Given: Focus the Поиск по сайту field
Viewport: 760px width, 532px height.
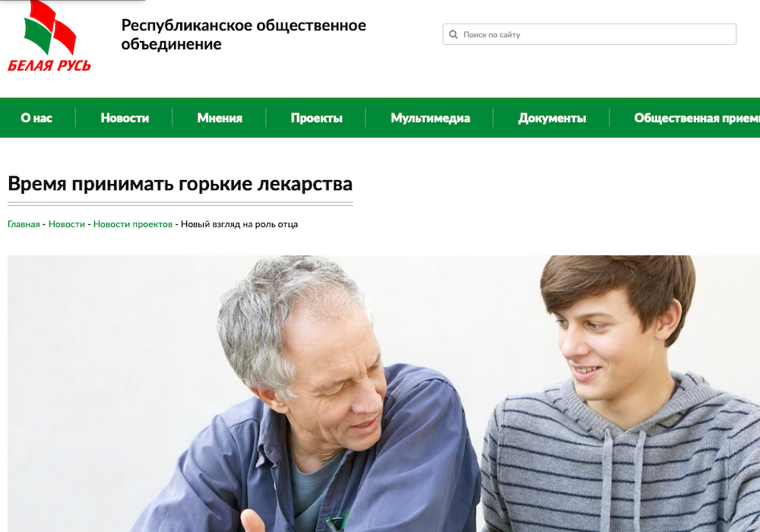Looking at the screenshot, I should pyautogui.click(x=590, y=34).
